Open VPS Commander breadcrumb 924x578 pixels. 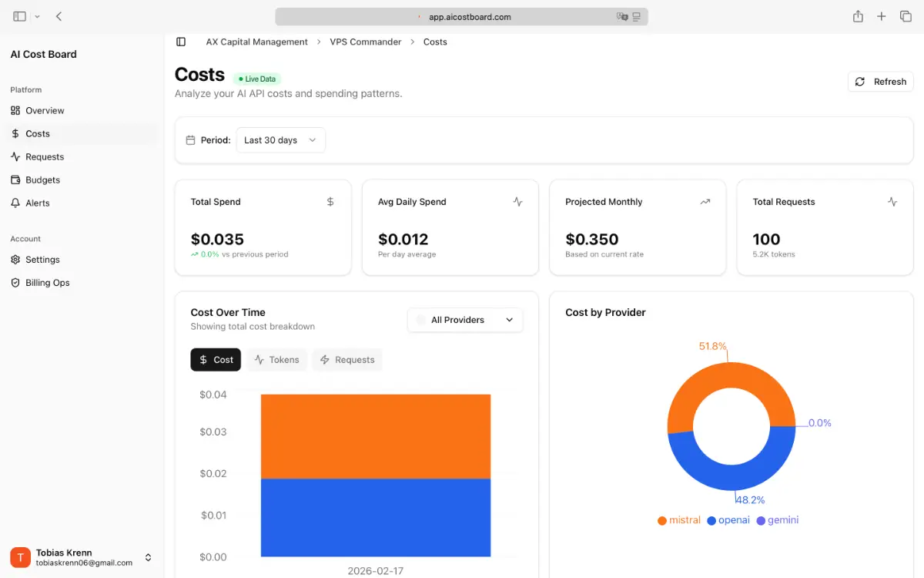coord(366,42)
